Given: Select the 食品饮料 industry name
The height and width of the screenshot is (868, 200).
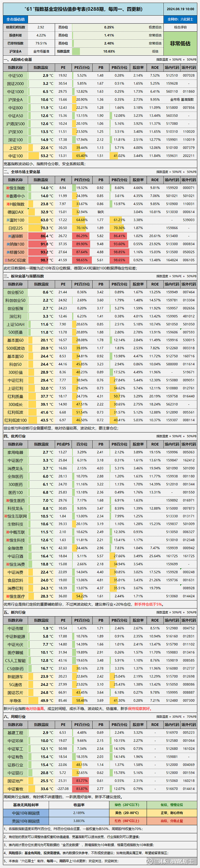Looking at the screenshot, I should 15,580.
